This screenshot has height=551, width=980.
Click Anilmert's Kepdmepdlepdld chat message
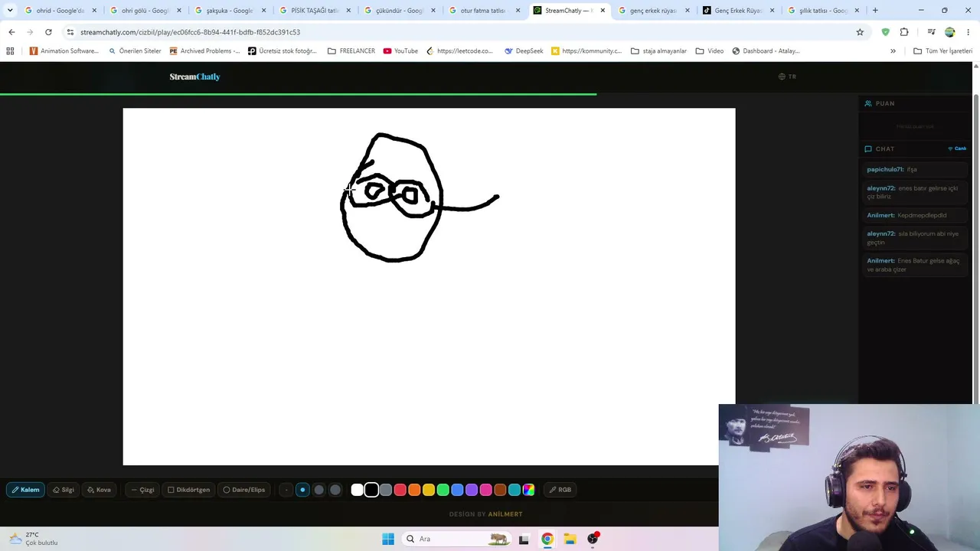[x=914, y=215]
